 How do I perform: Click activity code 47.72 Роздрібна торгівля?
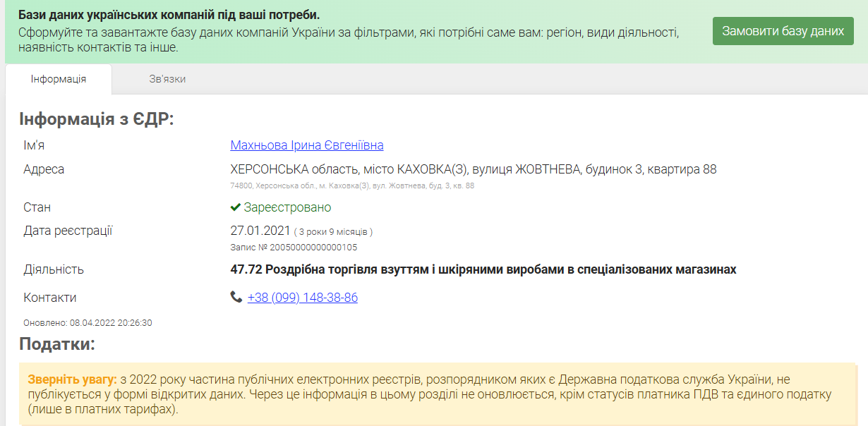click(x=483, y=269)
